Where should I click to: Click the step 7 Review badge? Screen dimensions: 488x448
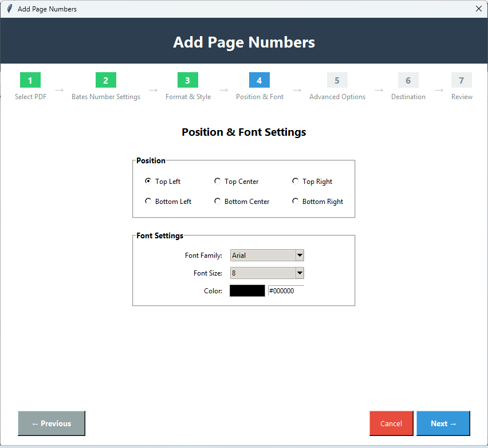(461, 80)
